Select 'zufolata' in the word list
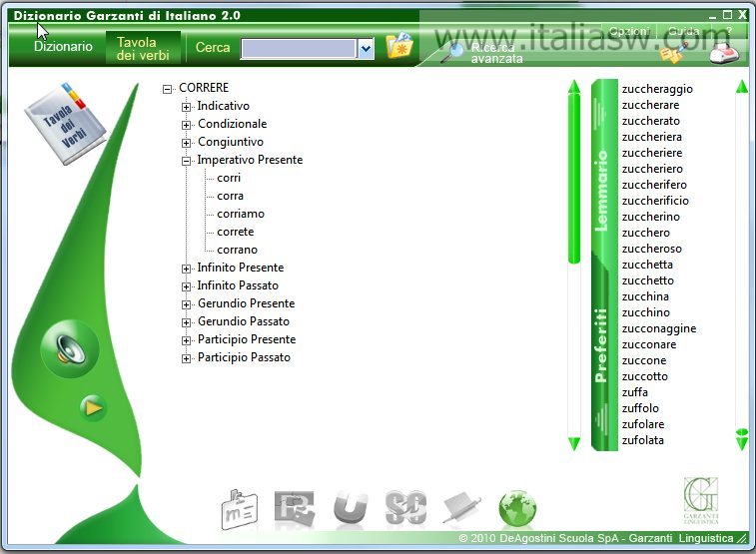This screenshot has width=756, height=554. pos(643,440)
